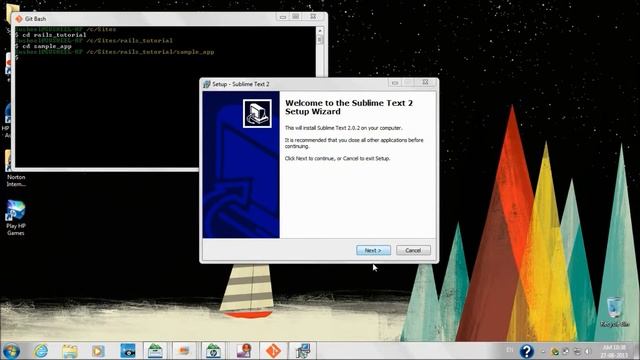Click the Git Bash scrollbar up arrow

pos(320,31)
